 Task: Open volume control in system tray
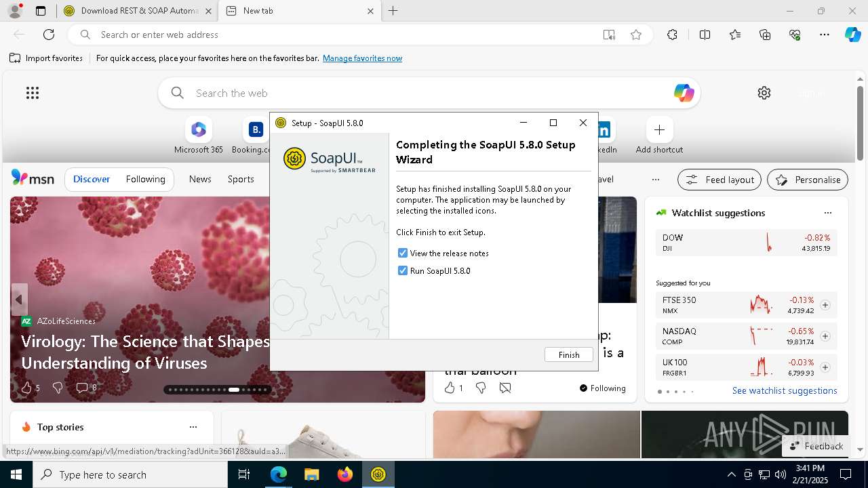click(781, 474)
